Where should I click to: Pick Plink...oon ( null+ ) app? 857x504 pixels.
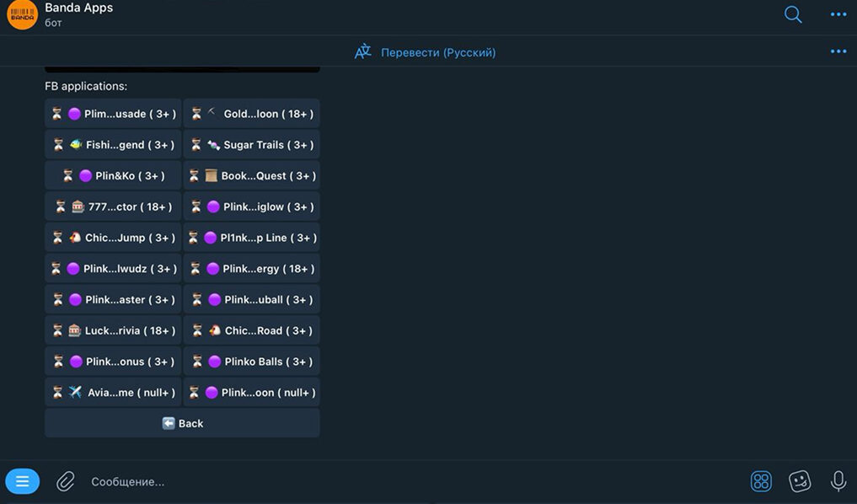tap(251, 393)
